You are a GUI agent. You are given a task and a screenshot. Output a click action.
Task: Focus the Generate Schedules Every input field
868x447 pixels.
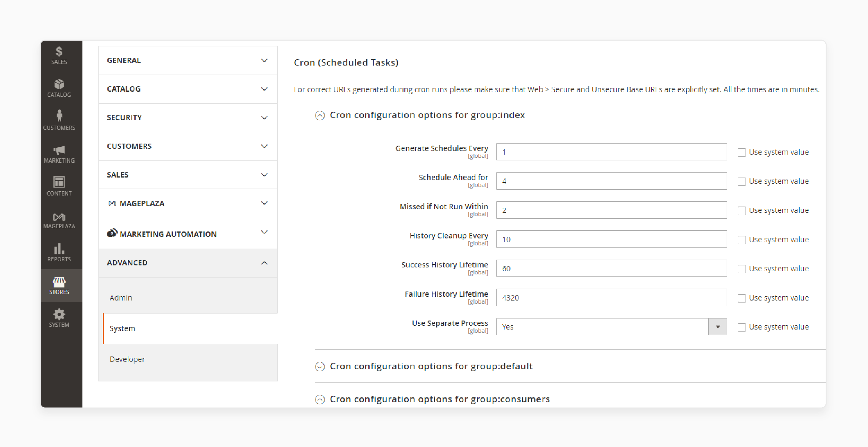[611, 152]
